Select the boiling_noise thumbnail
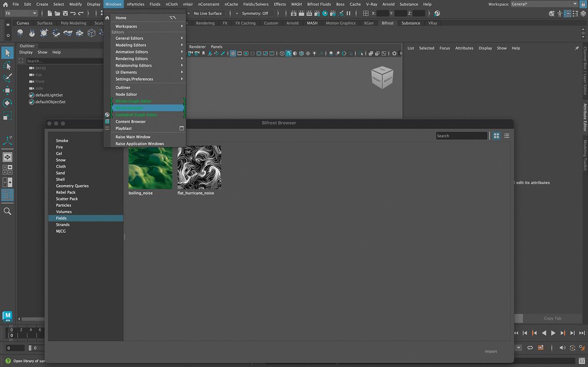This screenshot has height=367, width=588. [150, 167]
